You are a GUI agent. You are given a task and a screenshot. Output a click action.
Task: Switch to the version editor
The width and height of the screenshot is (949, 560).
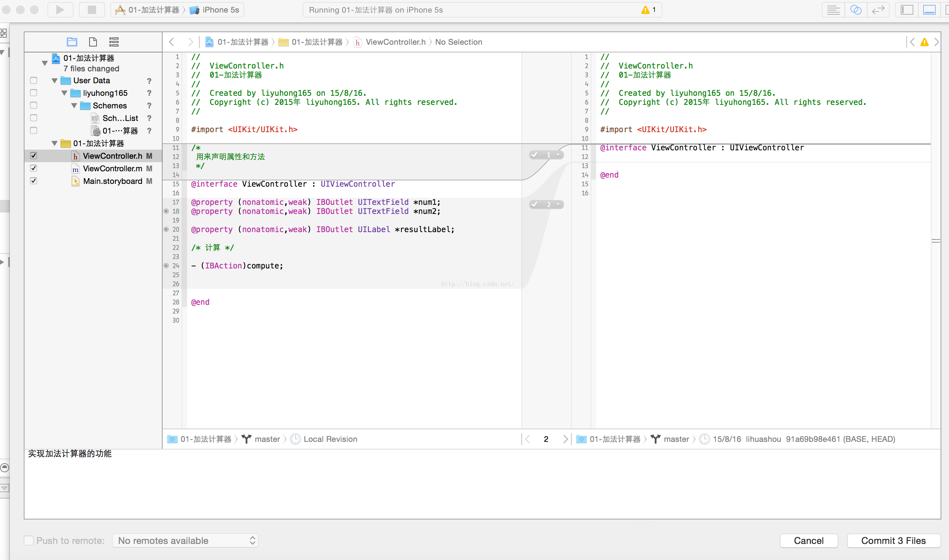(x=878, y=10)
